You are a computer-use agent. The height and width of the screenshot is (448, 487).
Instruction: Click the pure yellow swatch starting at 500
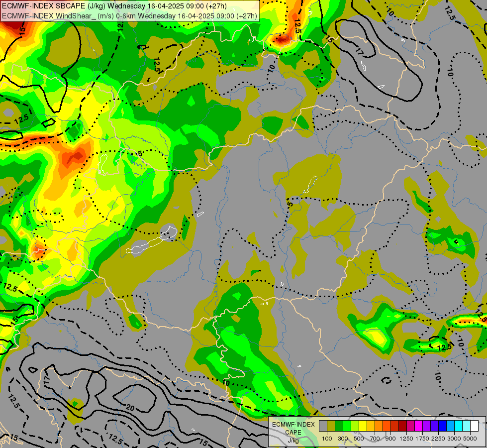coord(363,426)
